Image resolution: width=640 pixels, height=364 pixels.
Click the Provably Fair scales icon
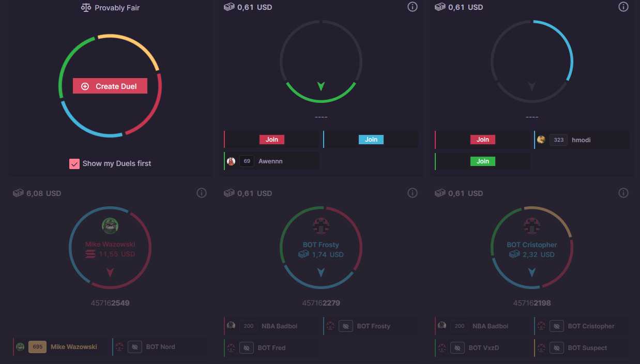(x=86, y=8)
